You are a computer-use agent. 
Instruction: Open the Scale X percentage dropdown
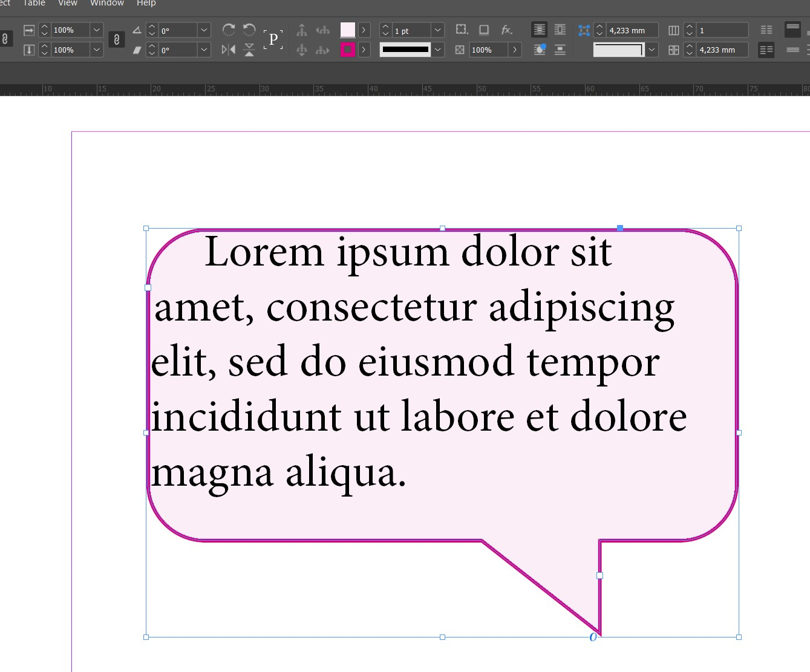(97, 30)
